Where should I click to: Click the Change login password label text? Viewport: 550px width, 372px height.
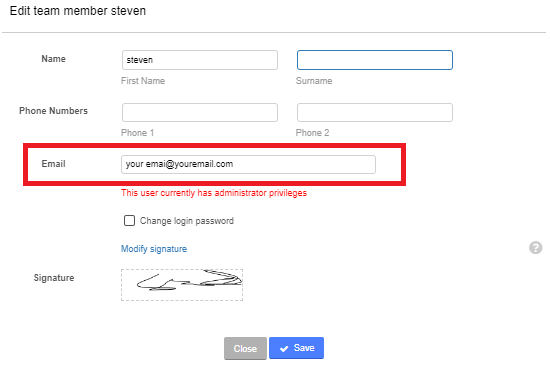187,221
